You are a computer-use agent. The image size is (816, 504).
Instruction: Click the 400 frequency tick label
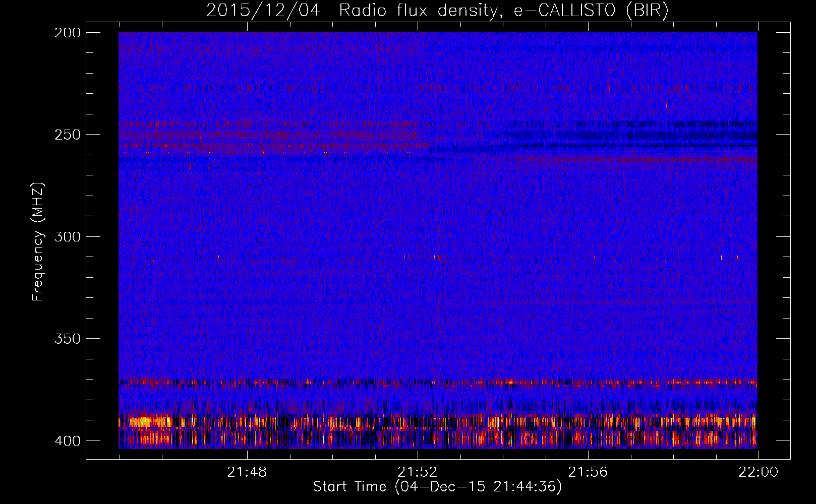[x=67, y=440]
